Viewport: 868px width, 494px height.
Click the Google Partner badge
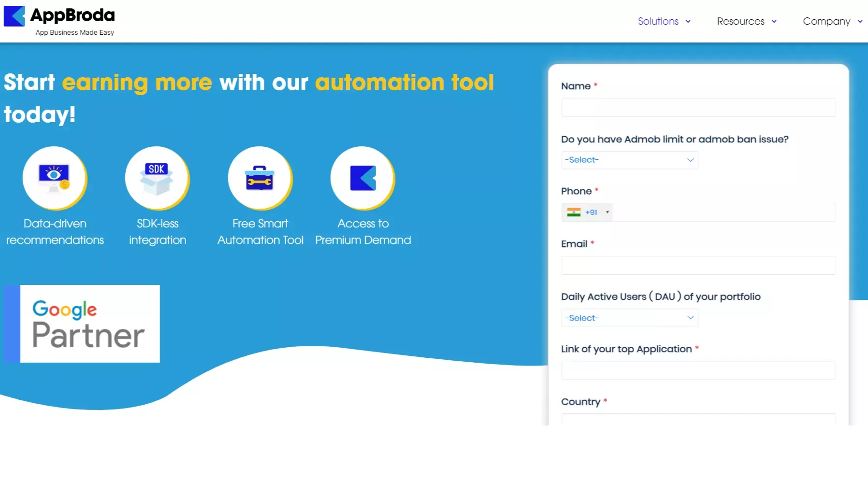tap(82, 324)
